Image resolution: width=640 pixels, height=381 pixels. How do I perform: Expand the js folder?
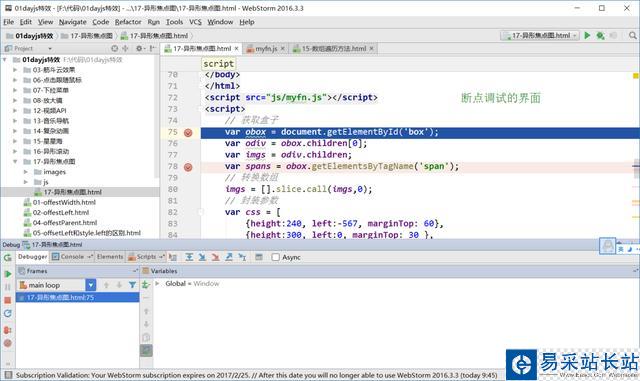25,182
